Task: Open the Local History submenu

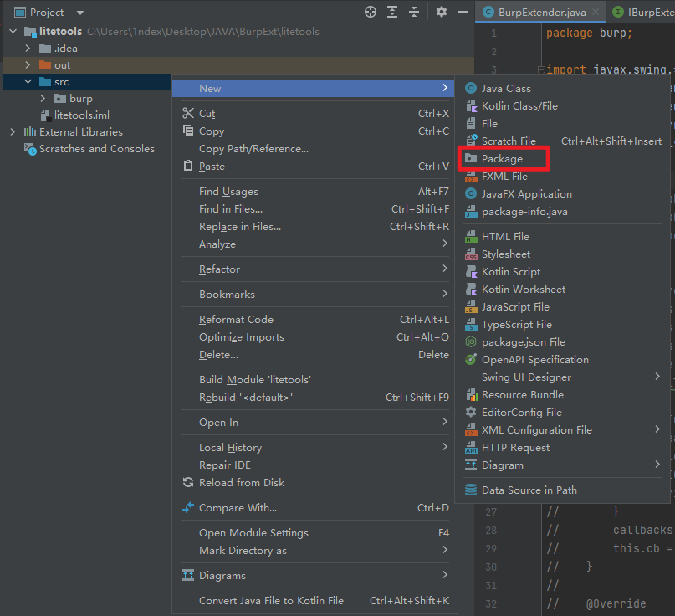Action: point(315,448)
